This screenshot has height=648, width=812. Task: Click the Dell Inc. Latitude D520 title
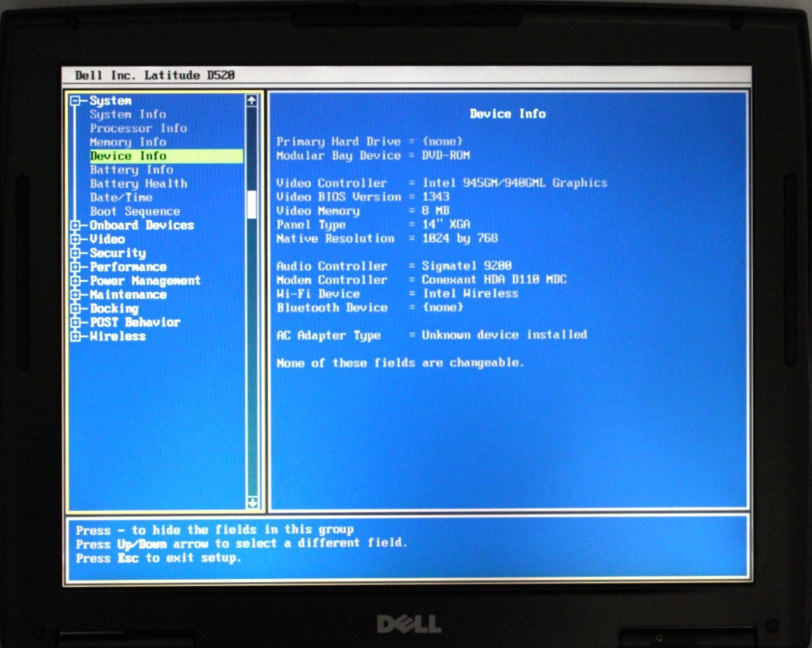coord(155,76)
